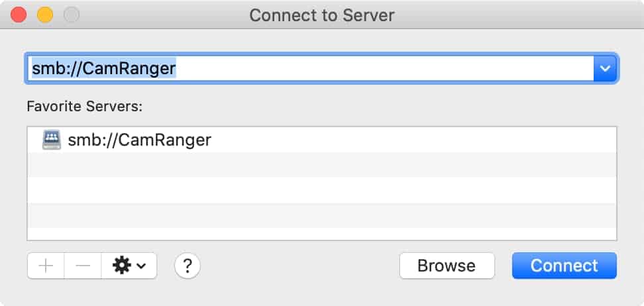Viewport: 644px width, 306px height.
Task: Open help with the question mark button
Action: [x=188, y=266]
